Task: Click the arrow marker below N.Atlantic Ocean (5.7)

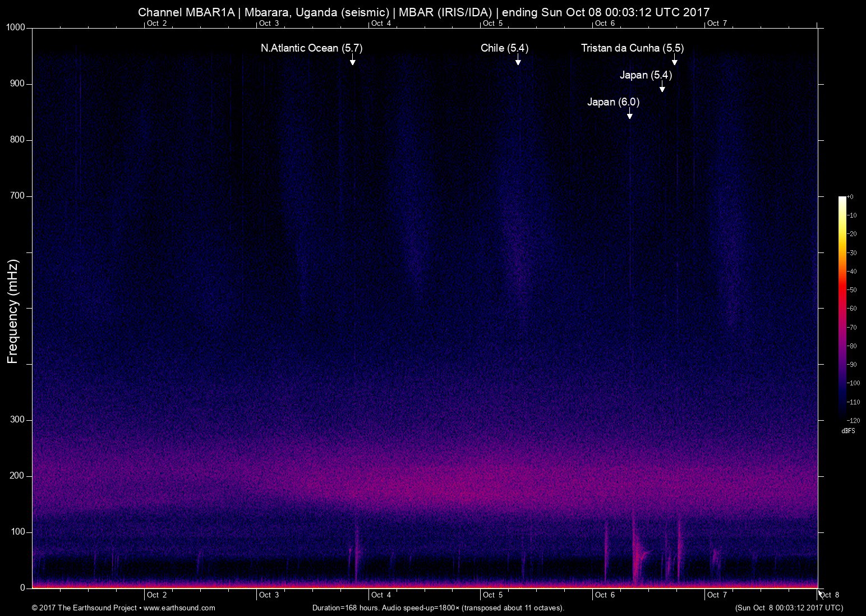Action: 352,61
